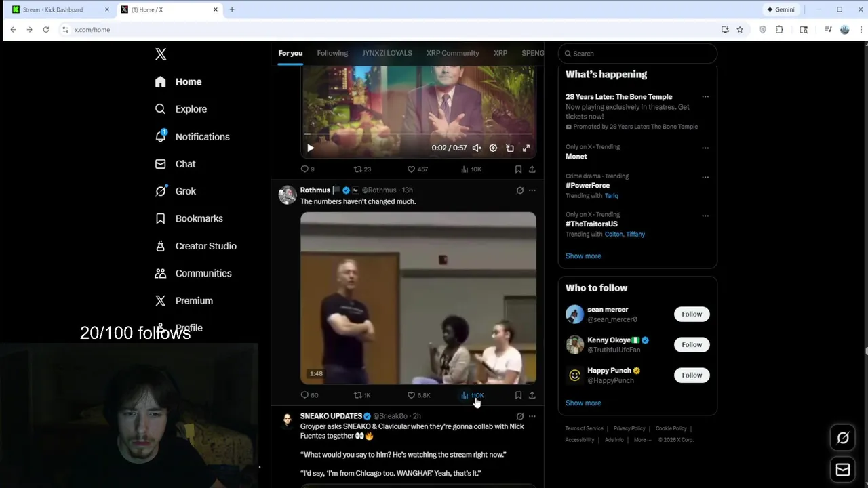Viewport: 868px width, 488px height.
Task: Like the post with 457 likes
Action: click(417, 169)
